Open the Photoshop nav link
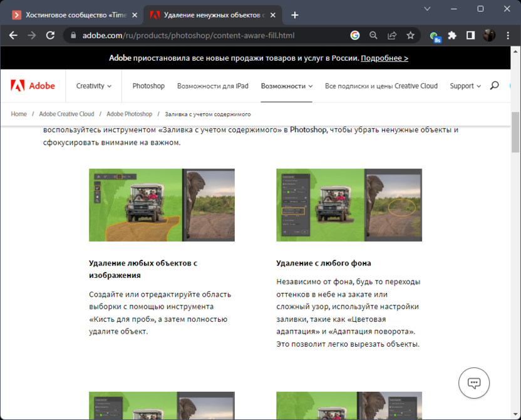The image size is (521, 420). point(148,86)
